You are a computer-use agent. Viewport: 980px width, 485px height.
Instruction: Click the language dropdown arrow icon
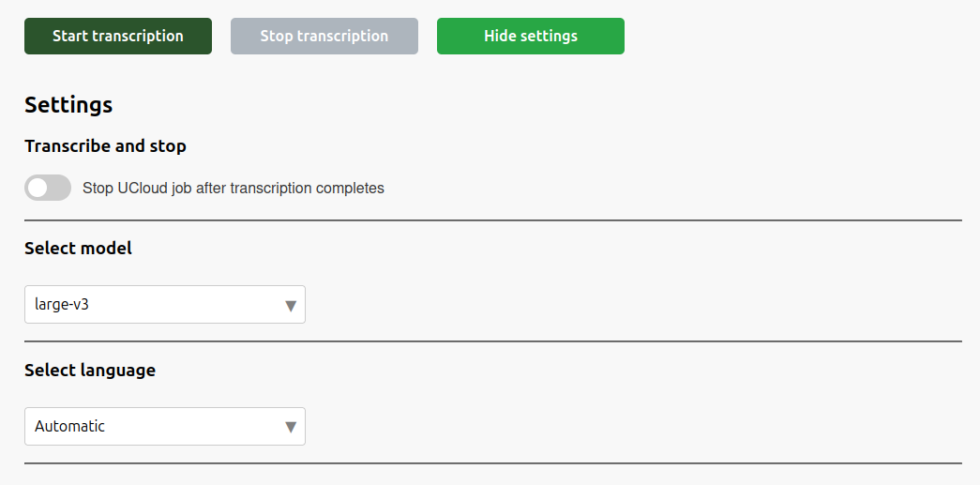[x=291, y=428]
